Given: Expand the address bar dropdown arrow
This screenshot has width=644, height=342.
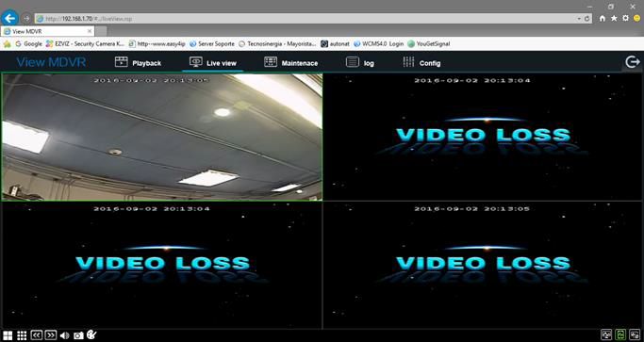Looking at the screenshot, I should tap(579, 19).
